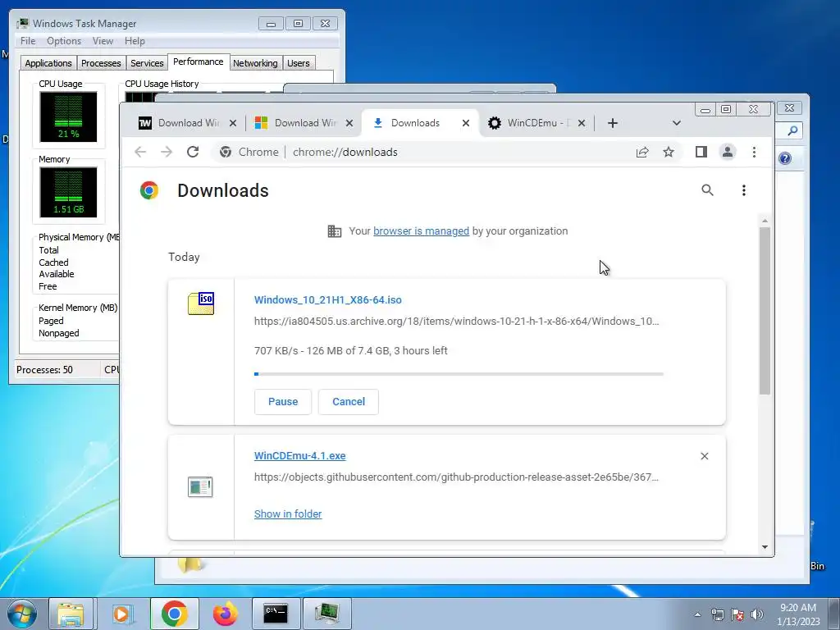840x630 pixels.
Task: Click the ISO file icon
Action: pyautogui.click(x=201, y=304)
